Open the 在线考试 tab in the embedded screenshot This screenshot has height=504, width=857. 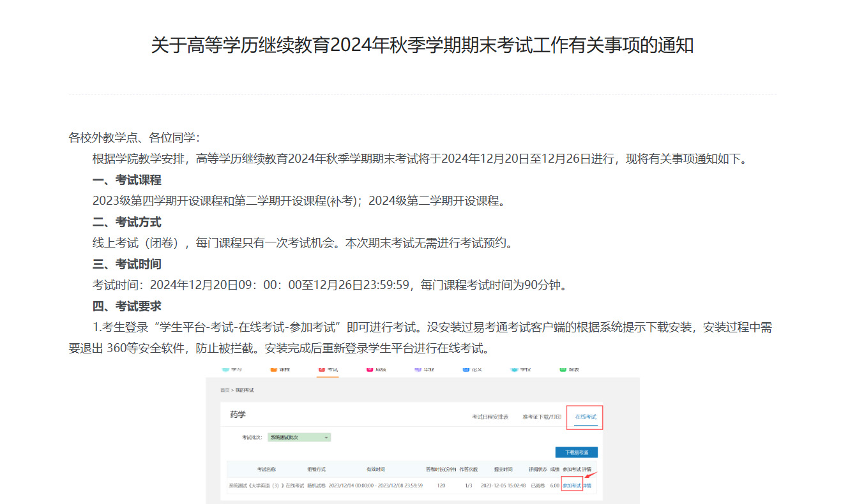pos(586,417)
